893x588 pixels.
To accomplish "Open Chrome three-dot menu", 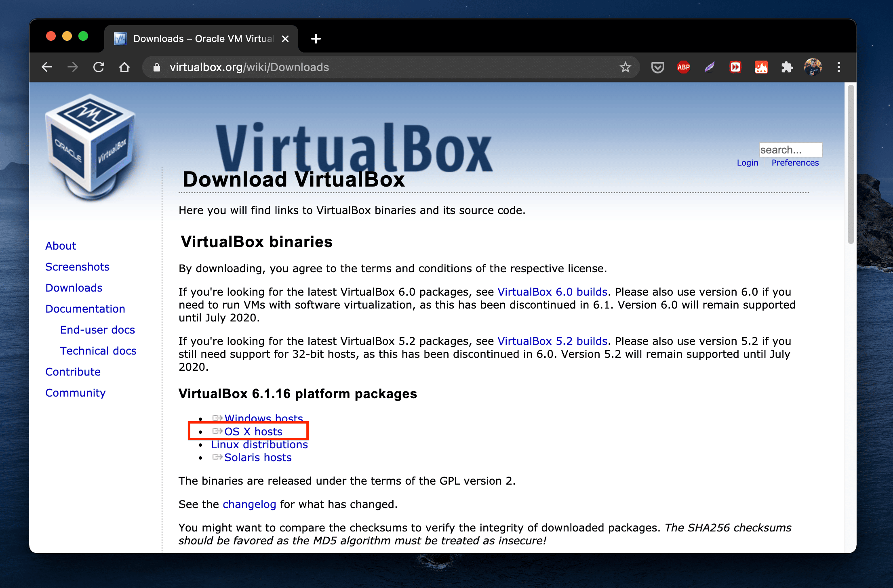I will 839,67.
